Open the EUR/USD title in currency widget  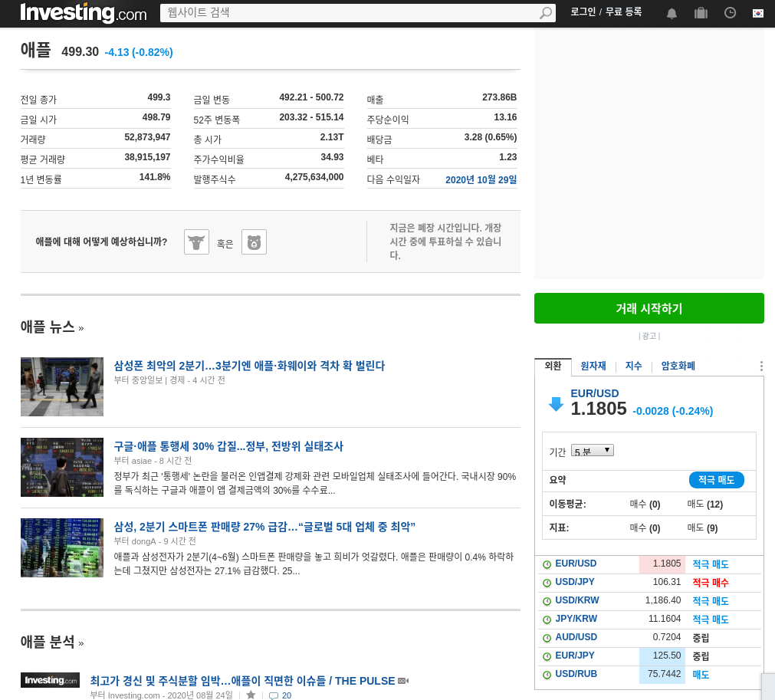point(595,393)
